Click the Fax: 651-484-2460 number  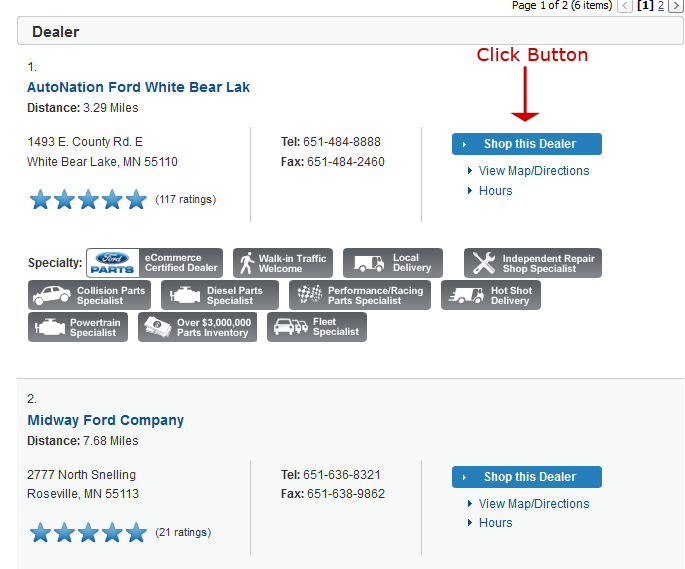[x=333, y=162]
